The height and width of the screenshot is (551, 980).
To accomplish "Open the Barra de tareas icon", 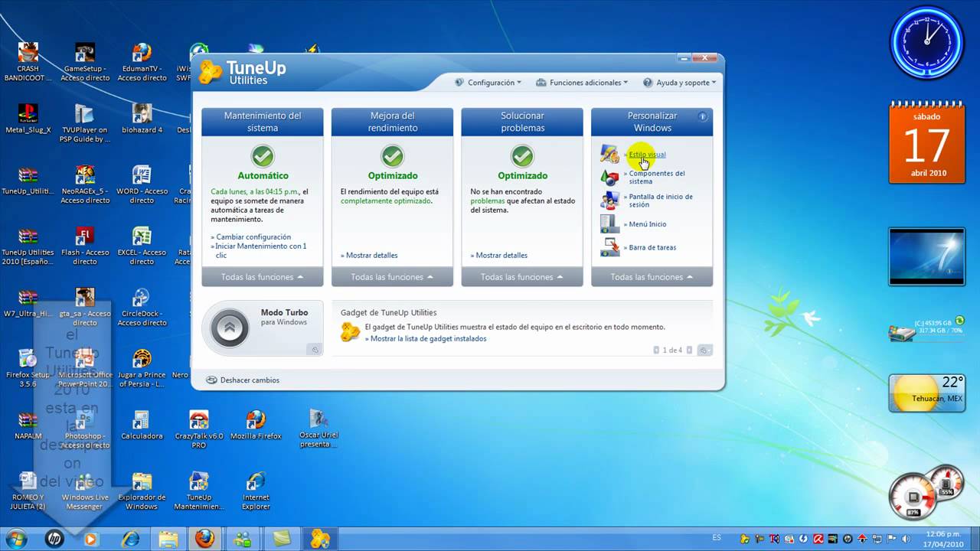I will pyautogui.click(x=609, y=247).
